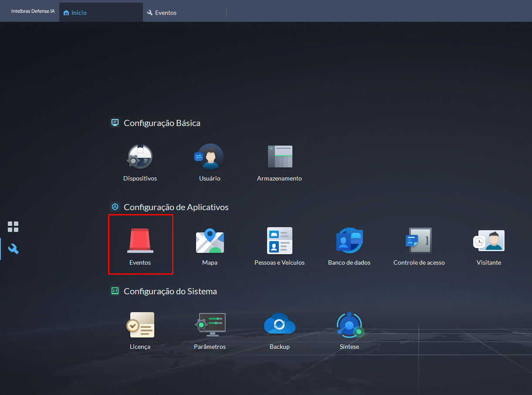Switch to the Início tab

(x=101, y=13)
